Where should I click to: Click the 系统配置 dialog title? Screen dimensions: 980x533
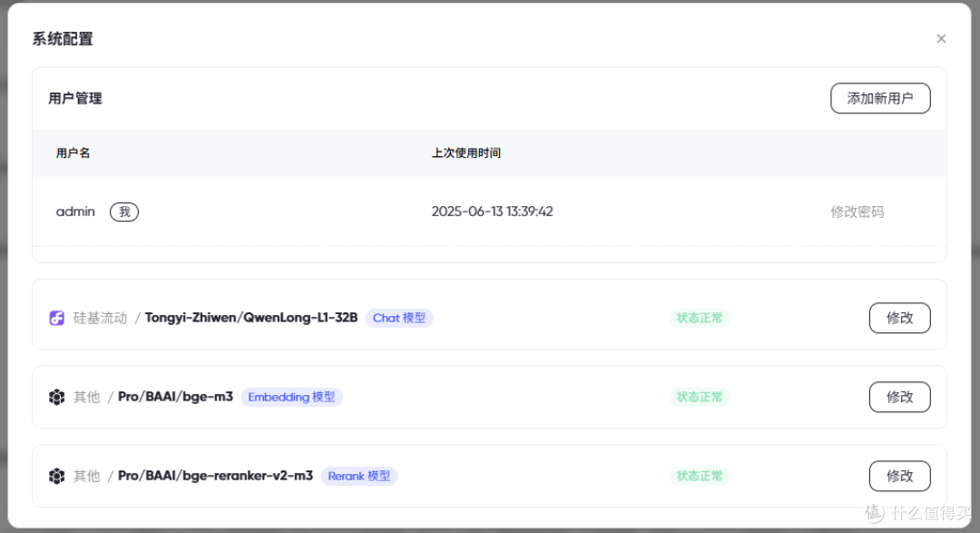tap(63, 39)
